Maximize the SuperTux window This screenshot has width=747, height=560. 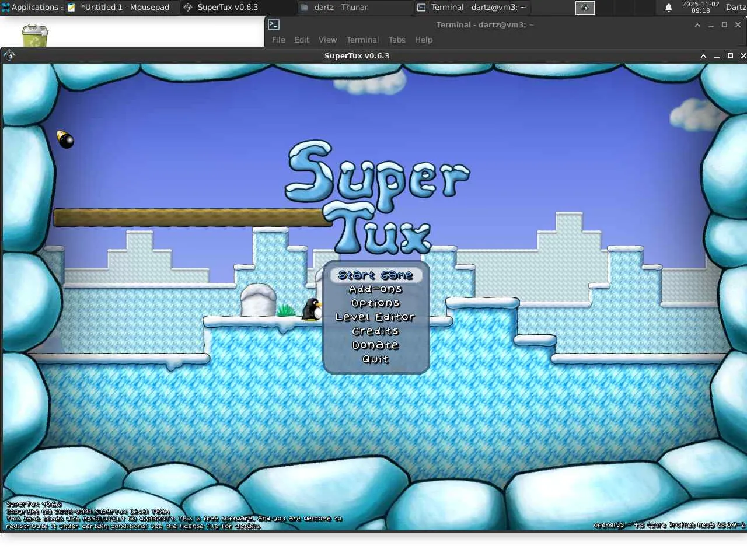730,56
